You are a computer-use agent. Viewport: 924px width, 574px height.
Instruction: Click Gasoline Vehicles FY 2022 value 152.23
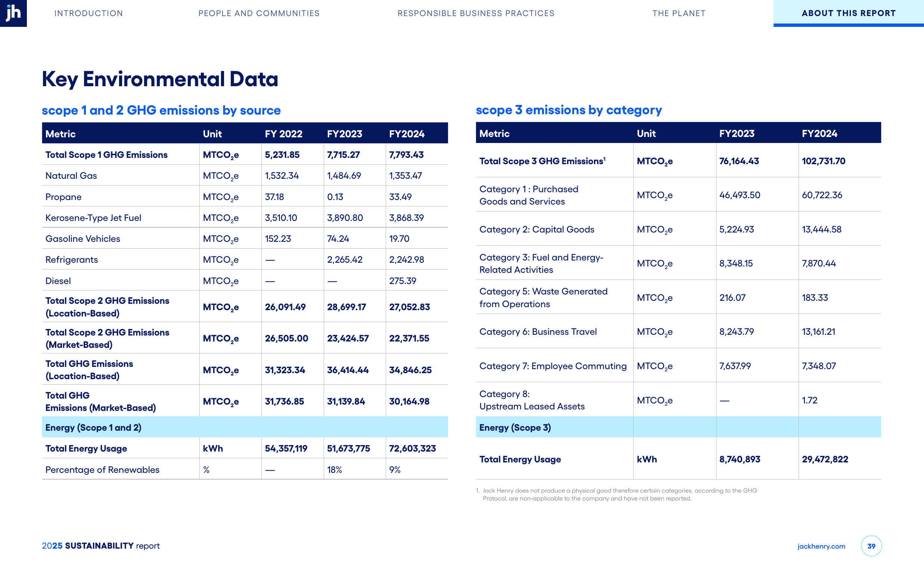278,238
